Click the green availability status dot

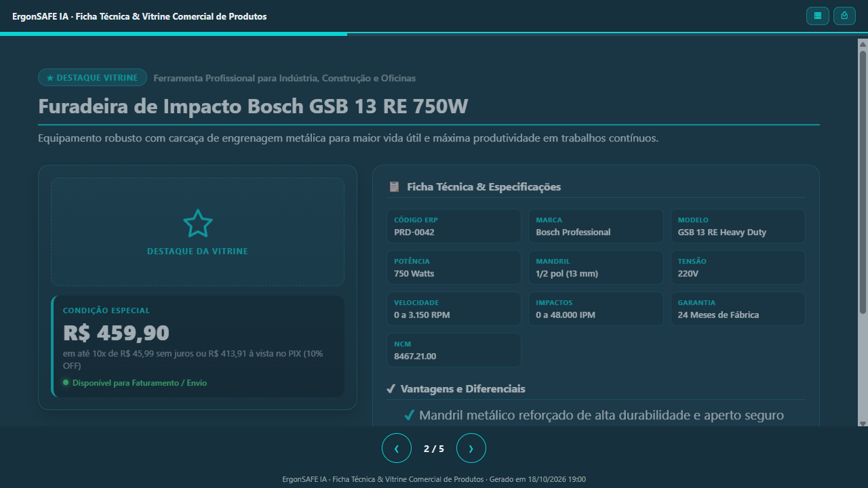pos(66,383)
